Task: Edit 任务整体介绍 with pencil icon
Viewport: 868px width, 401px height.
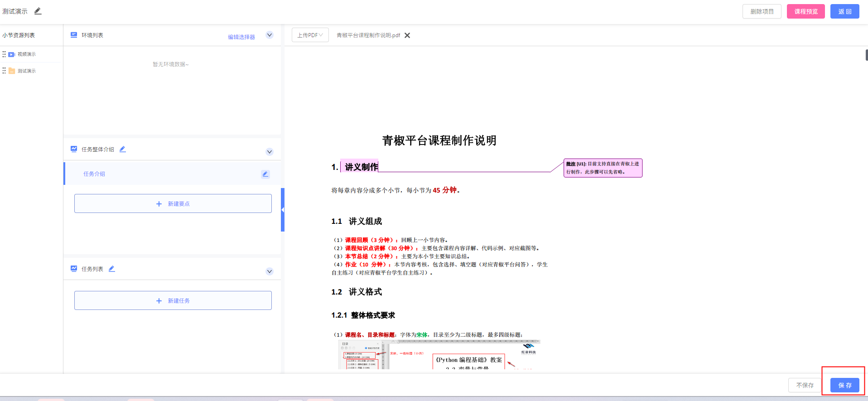Action: (x=122, y=149)
